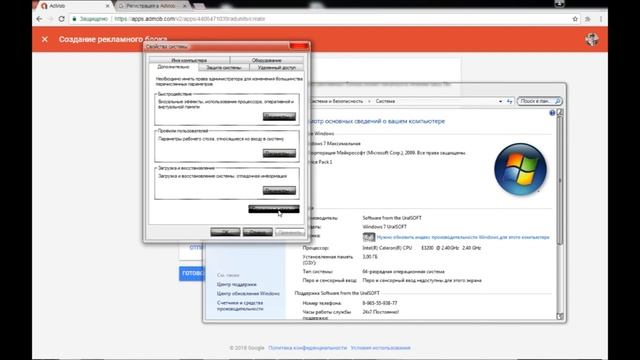Screen dimensions: 640x360
Task: Click the 24x7 Постоянно! value
Action: [380, 312]
